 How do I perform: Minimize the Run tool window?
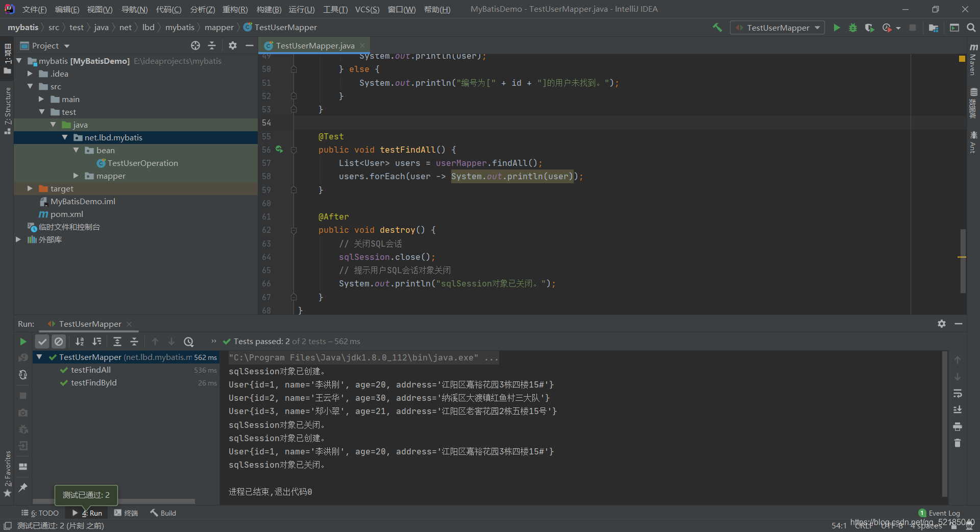click(x=959, y=324)
